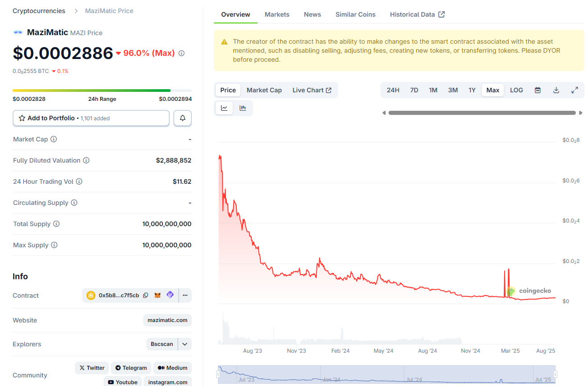Add MaziMatic to Portfolio
Viewport: 588px width, 386px height.
coord(91,118)
